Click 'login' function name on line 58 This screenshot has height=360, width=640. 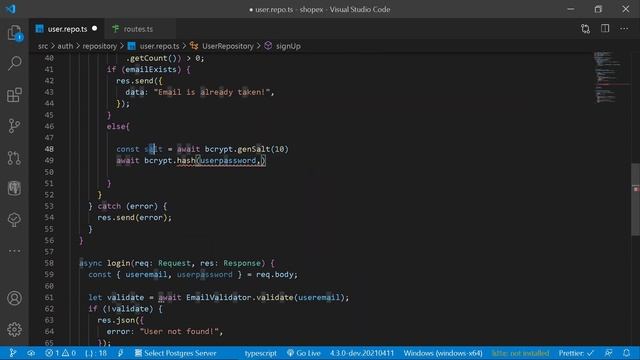coord(118,263)
